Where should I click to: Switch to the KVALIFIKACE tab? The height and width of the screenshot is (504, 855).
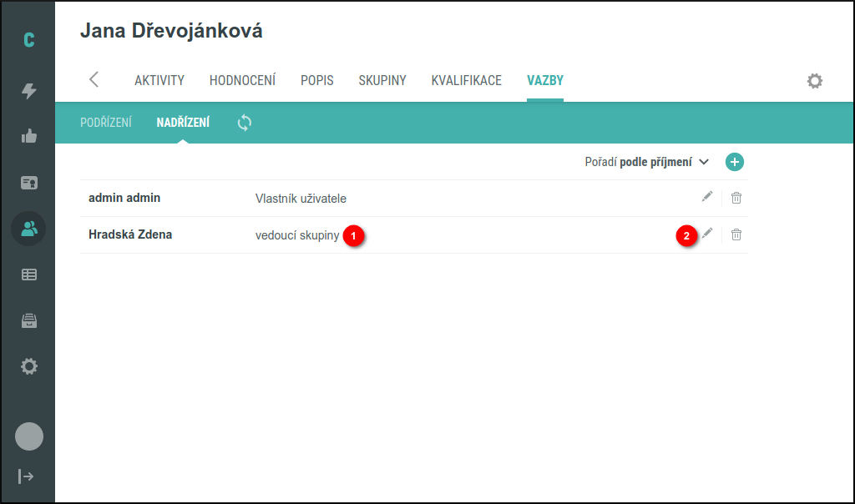point(466,81)
